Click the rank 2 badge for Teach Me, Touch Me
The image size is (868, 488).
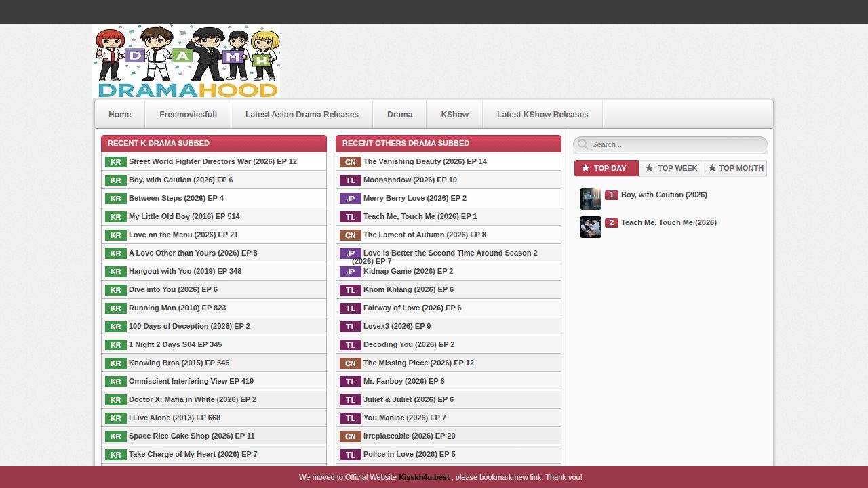click(x=612, y=223)
